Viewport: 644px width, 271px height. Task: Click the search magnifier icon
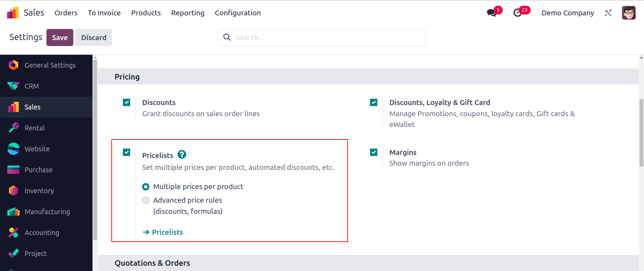(227, 37)
